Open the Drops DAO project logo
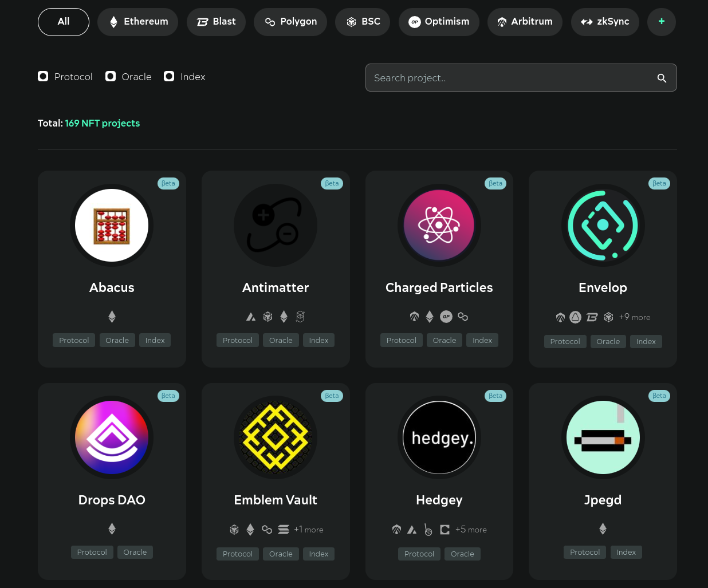Image resolution: width=708 pixels, height=588 pixels. [112, 437]
